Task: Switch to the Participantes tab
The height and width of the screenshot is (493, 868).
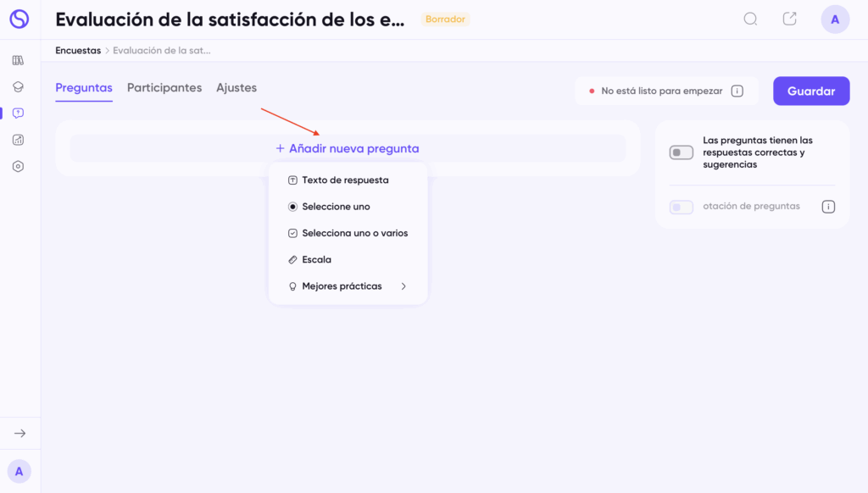Action: pyautogui.click(x=164, y=88)
